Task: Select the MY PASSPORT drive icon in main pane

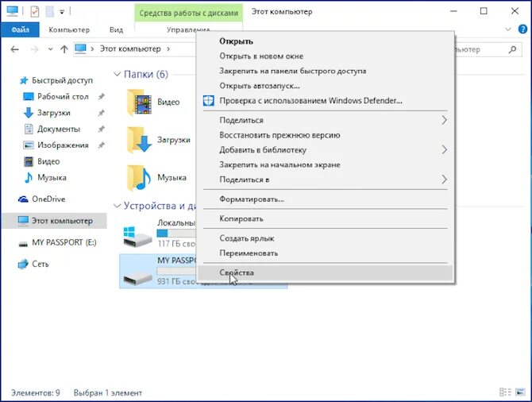Action: [137, 278]
